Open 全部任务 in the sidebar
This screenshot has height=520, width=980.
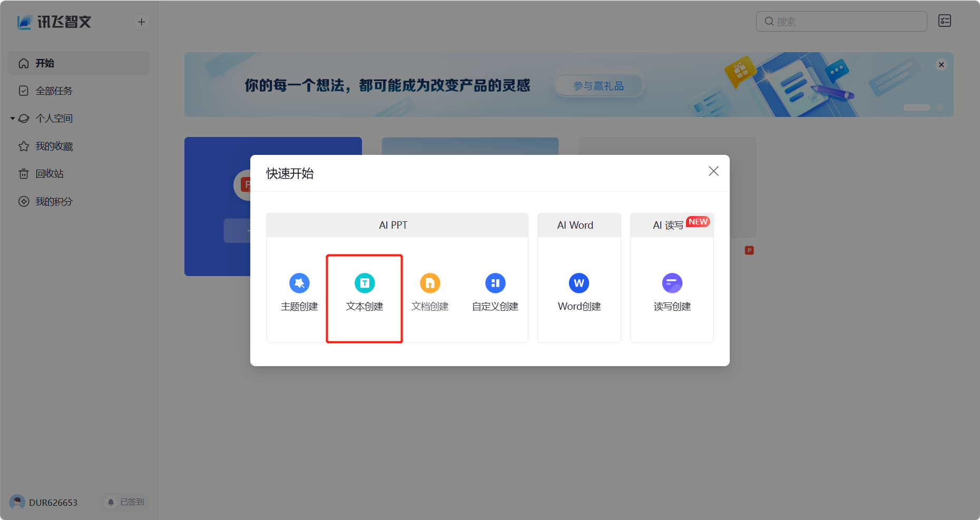(x=79, y=91)
